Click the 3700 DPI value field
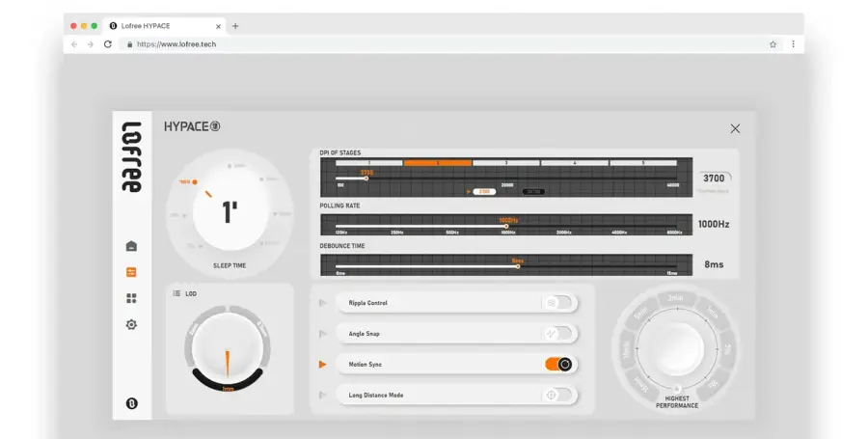The height and width of the screenshot is (439, 868). (714, 178)
